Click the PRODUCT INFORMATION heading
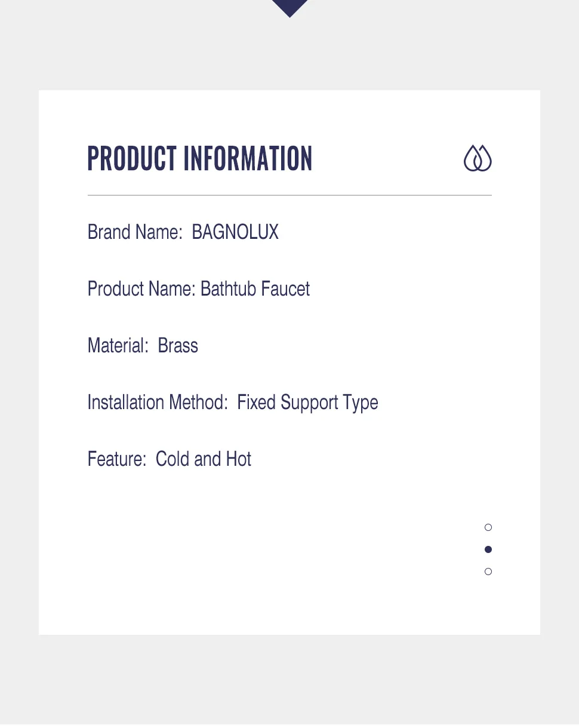The height and width of the screenshot is (728, 579). click(200, 159)
